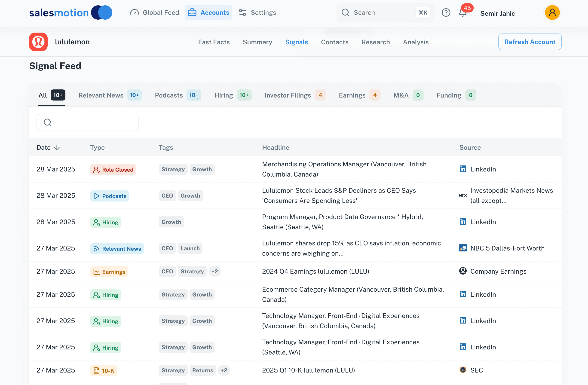This screenshot has width=588, height=385.
Task: Open the Global Feed nav item
Action: point(154,13)
